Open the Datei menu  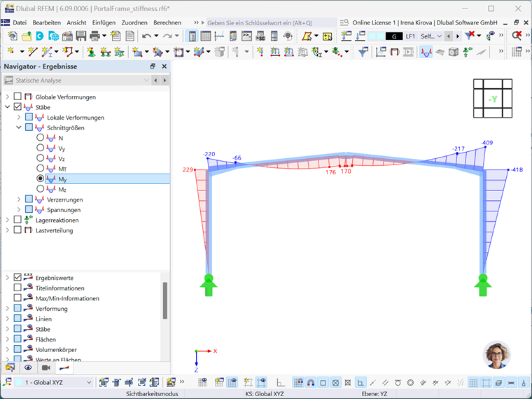point(20,22)
